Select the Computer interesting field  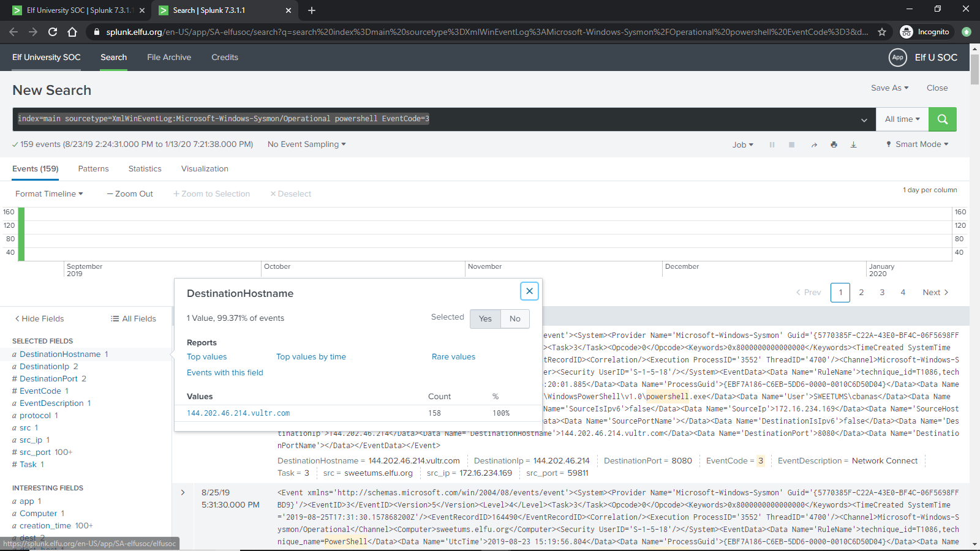tap(38, 514)
